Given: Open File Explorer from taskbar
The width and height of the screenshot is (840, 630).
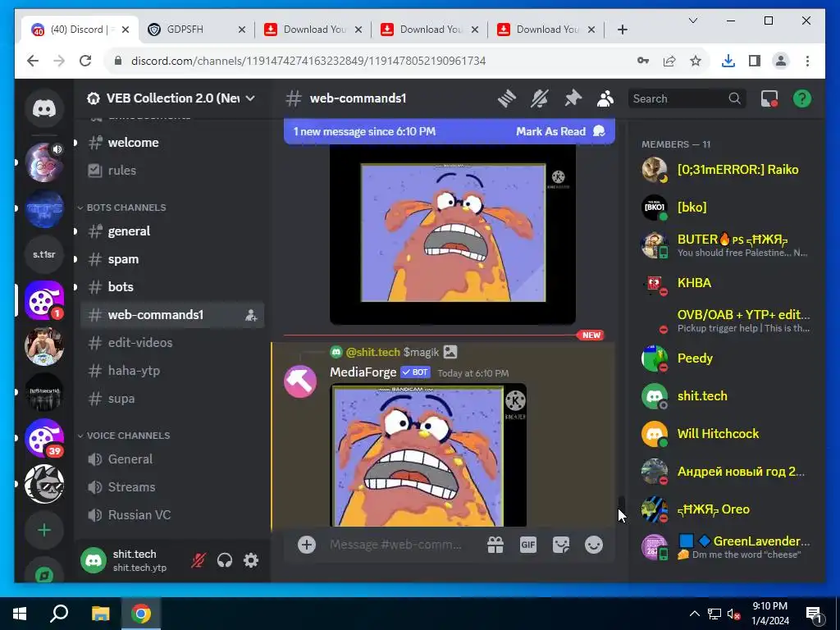Looking at the screenshot, I should coord(100,614).
